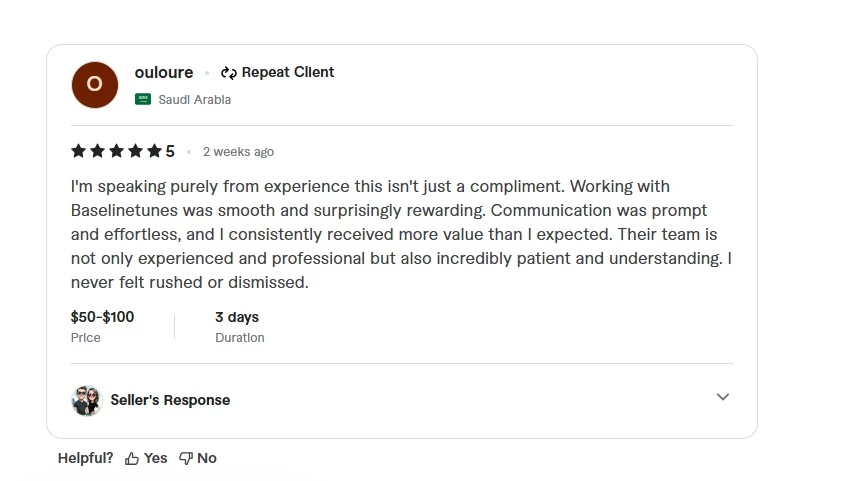Click the first star in the rating
This screenshot has width=867, height=481.
78,151
